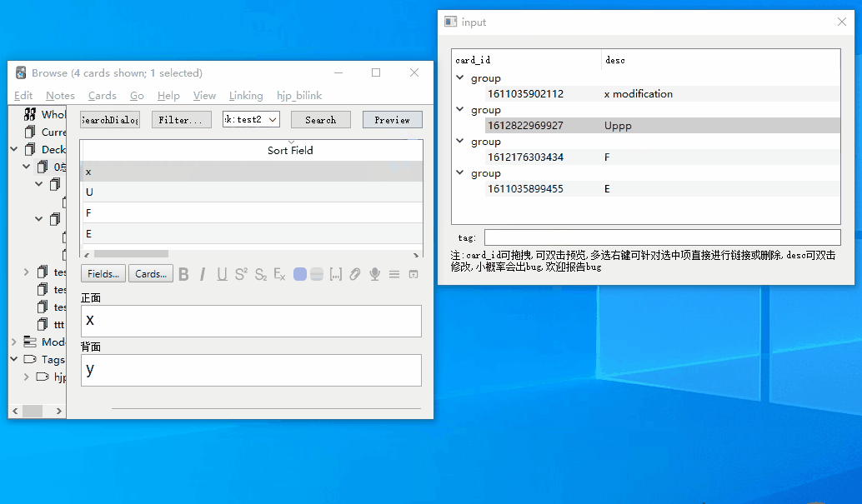The height and width of the screenshot is (504, 862).
Task: Click the Search button
Action: tap(320, 120)
